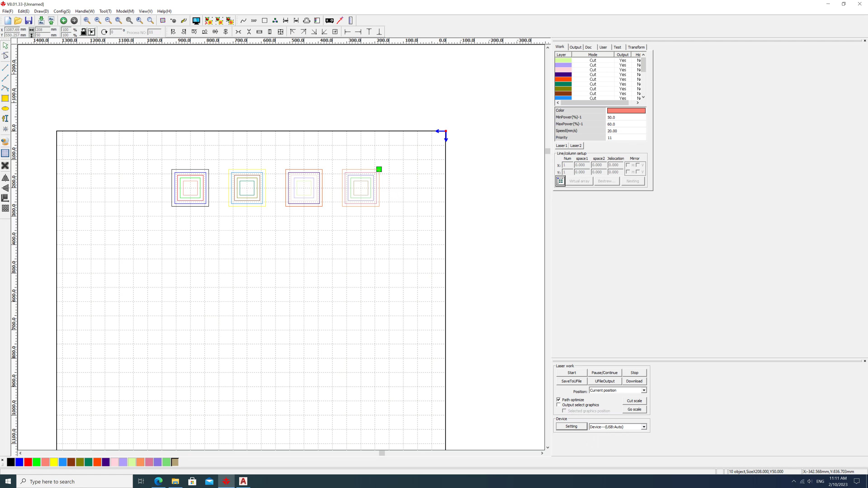Click the red laser pointer icon
The height and width of the screenshot is (488, 868).
point(340,21)
